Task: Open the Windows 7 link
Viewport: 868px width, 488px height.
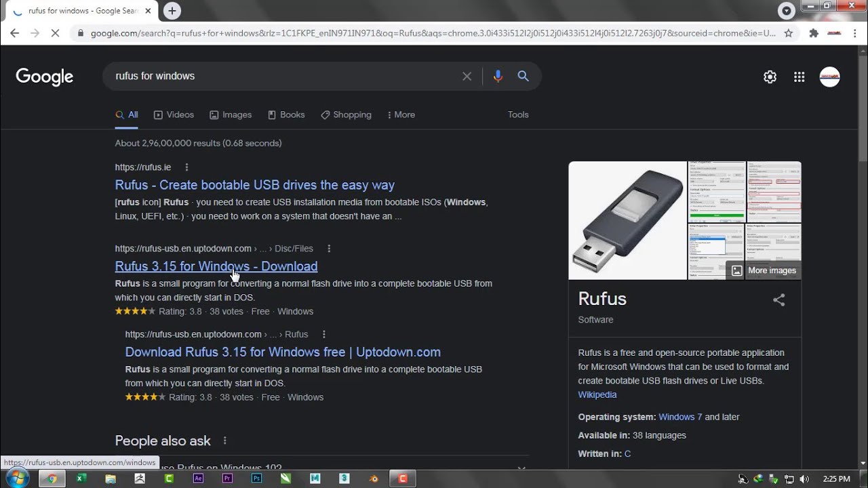Action: coord(680,417)
